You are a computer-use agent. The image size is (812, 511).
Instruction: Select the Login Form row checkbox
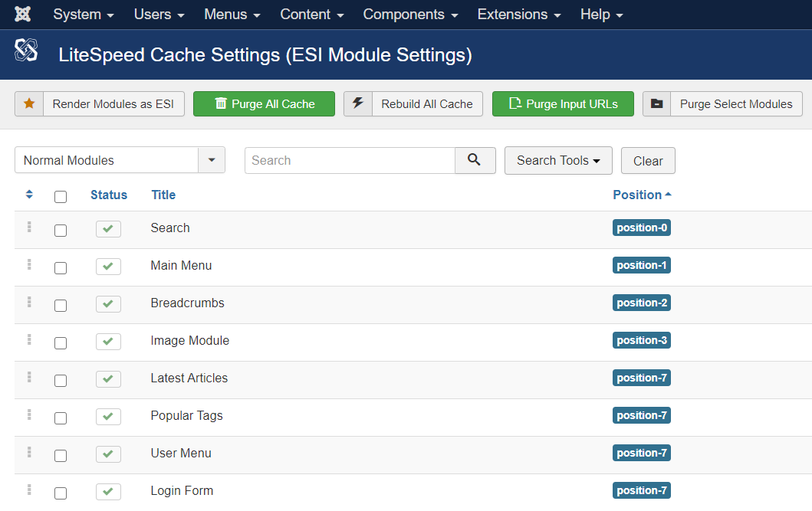click(x=61, y=493)
